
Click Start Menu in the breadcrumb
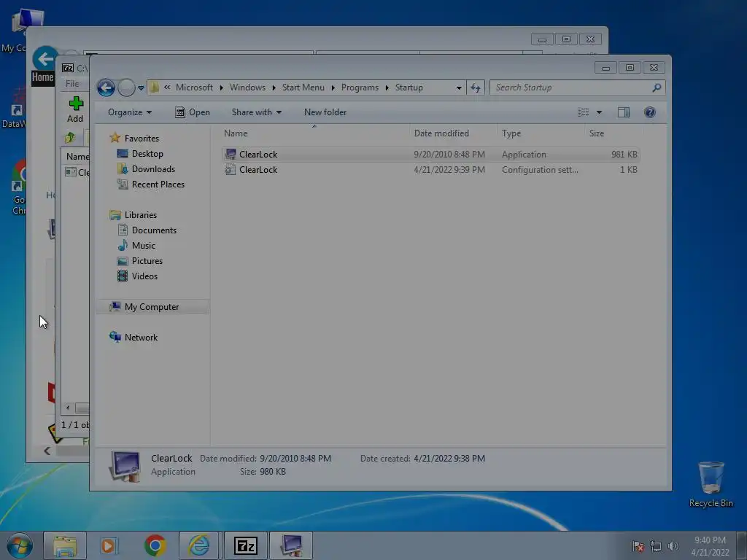[303, 87]
